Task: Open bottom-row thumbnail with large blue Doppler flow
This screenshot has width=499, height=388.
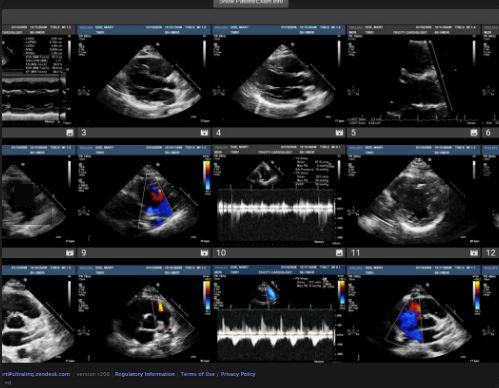Action: pyautogui.click(x=414, y=314)
